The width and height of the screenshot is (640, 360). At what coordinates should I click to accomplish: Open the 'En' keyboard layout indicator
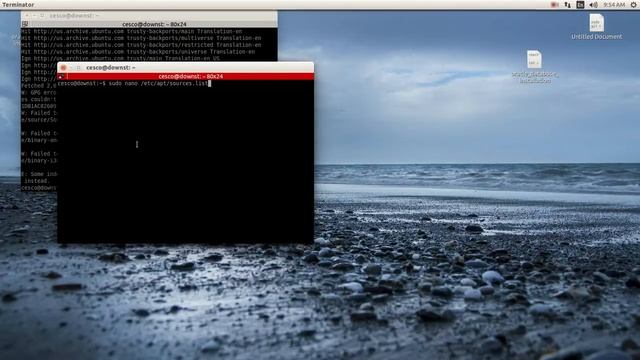pyautogui.click(x=580, y=5)
